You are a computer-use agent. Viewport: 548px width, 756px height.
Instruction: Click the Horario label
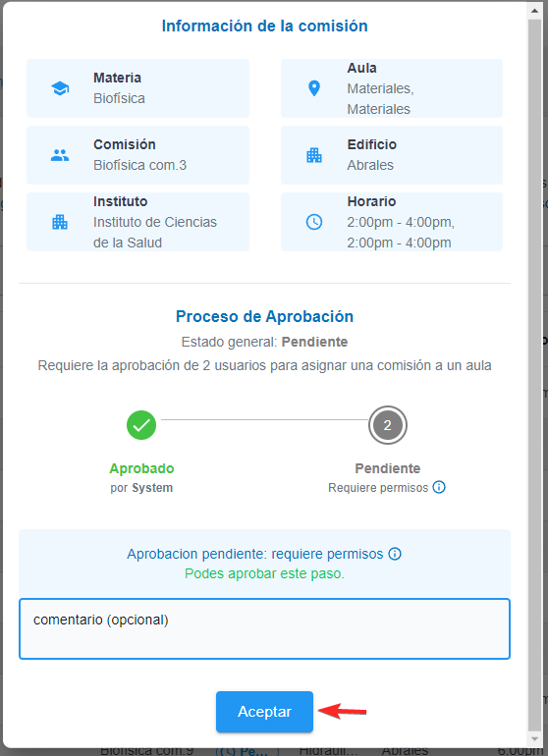click(371, 201)
